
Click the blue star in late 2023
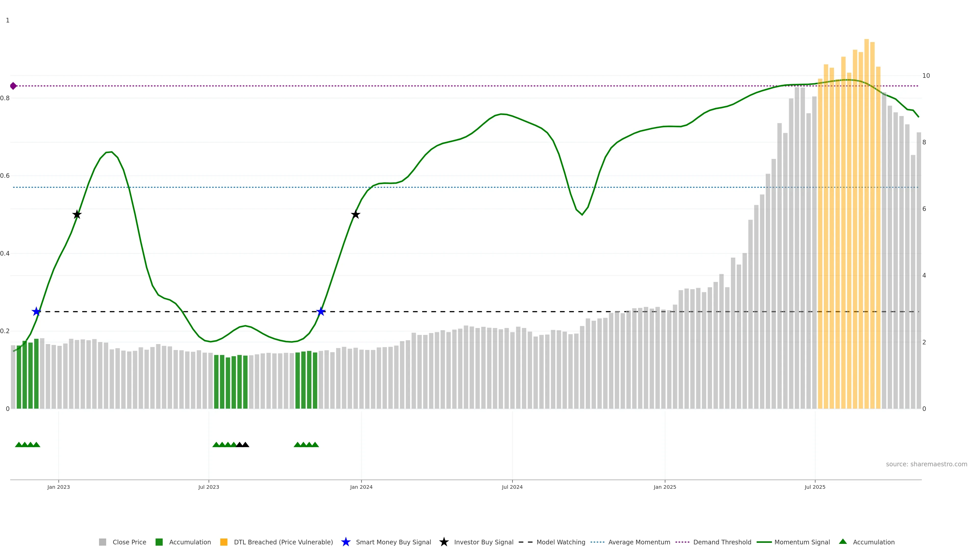click(x=321, y=311)
